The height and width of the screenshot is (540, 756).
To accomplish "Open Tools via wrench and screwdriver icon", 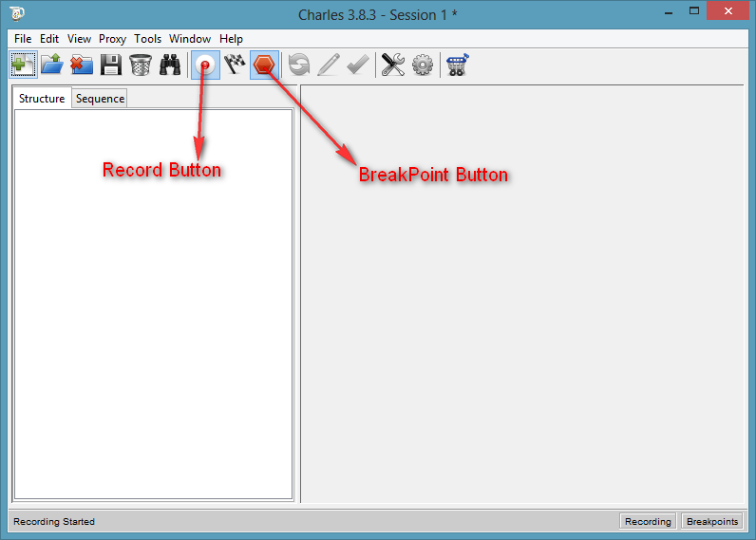I will [393, 65].
